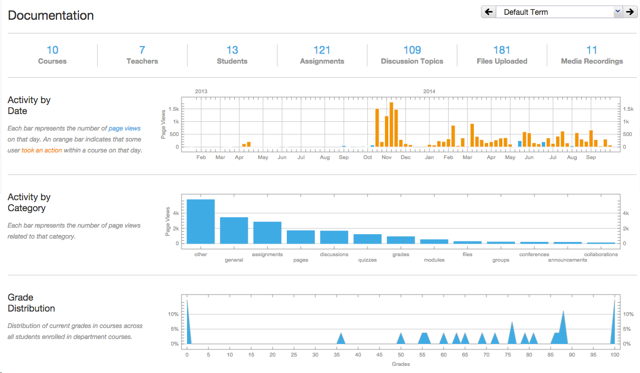Click the 'general' category bar
The width and height of the screenshot is (640, 373).
234,230
